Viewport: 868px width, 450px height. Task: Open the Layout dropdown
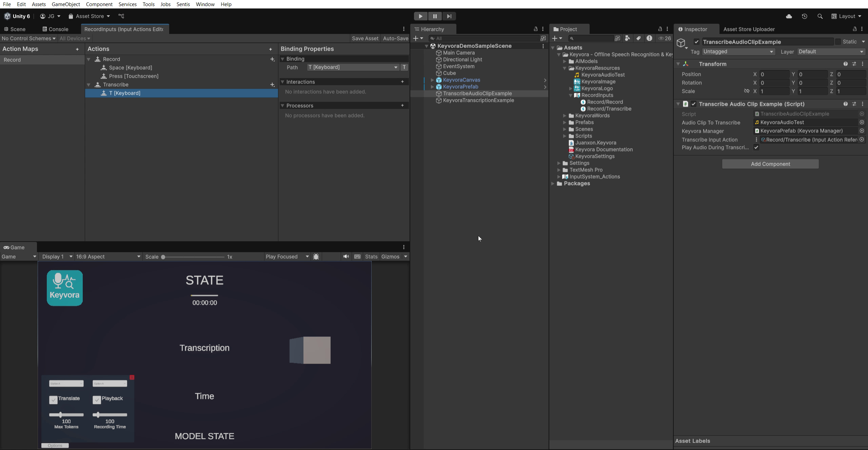(846, 16)
